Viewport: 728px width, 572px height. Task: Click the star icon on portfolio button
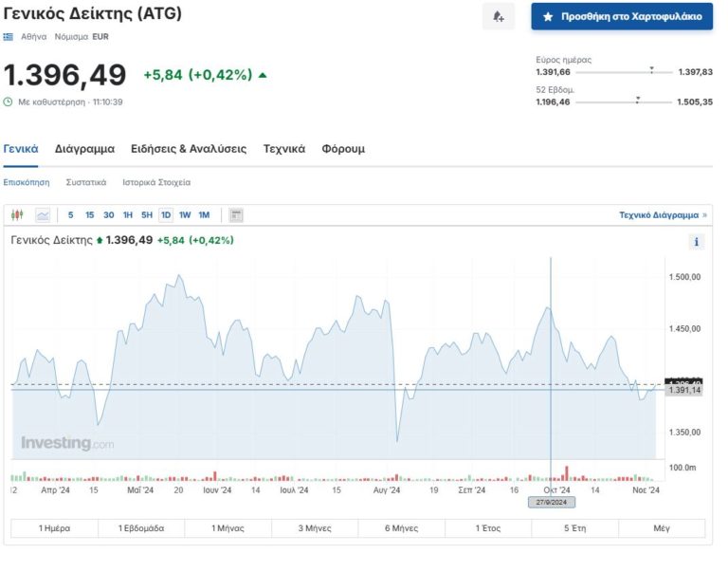[x=548, y=17]
